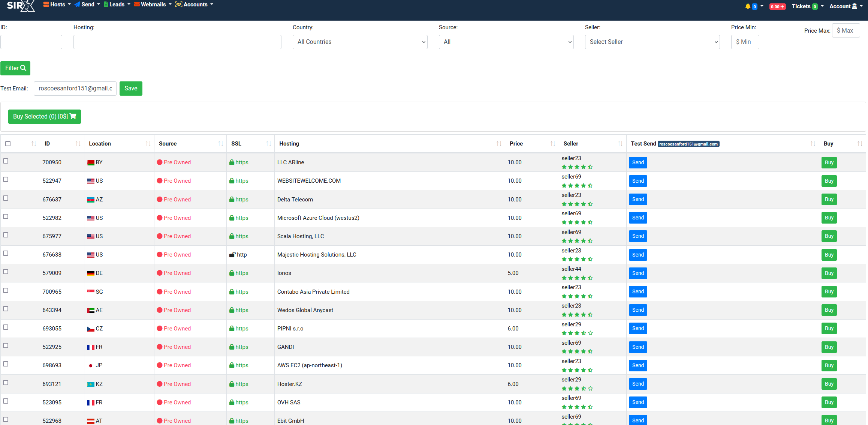
Task: Sort by Seller column arrows
Action: pos(620,144)
